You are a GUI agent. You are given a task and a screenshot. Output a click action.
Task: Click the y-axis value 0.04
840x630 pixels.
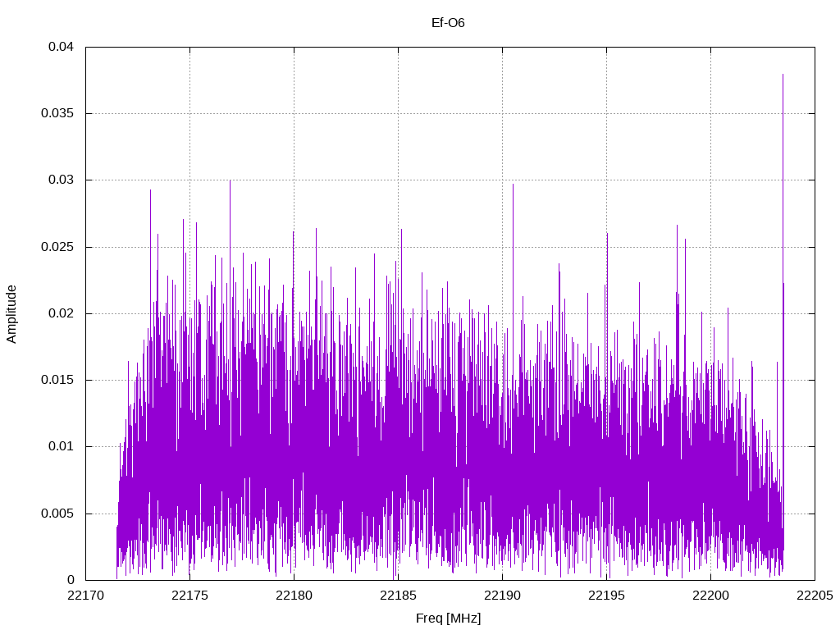point(61,47)
